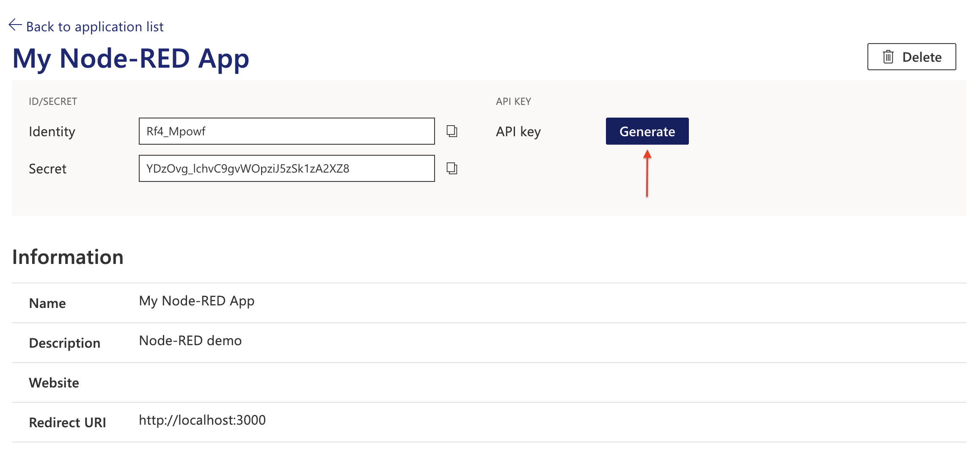The image size is (980, 467).
Task: Click the ID/SECRET section label
Action: 53,102
